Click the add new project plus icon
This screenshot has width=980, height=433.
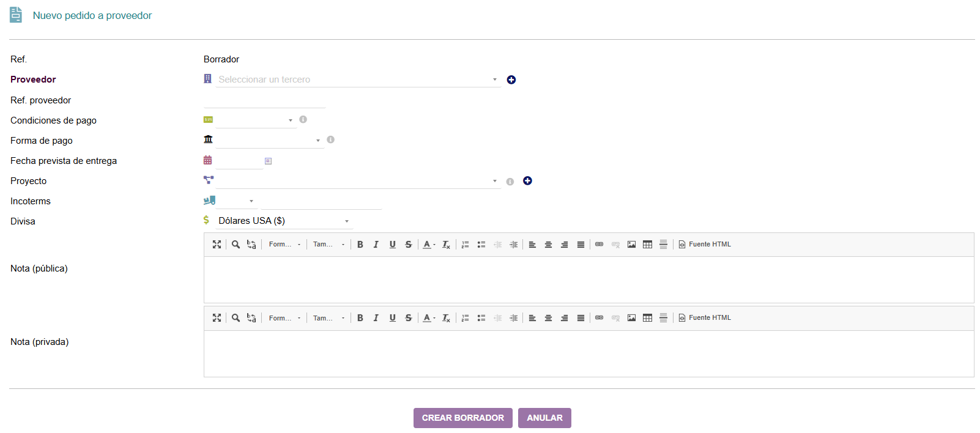pyautogui.click(x=527, y=181)
